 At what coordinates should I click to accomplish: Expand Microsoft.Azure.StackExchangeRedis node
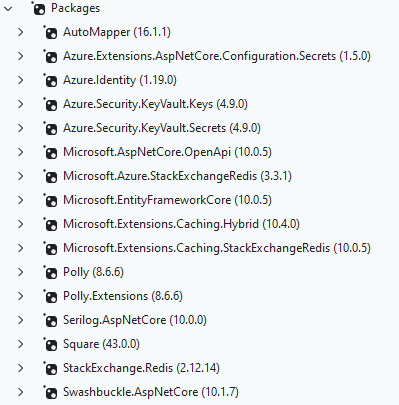[x=21, y=176]
